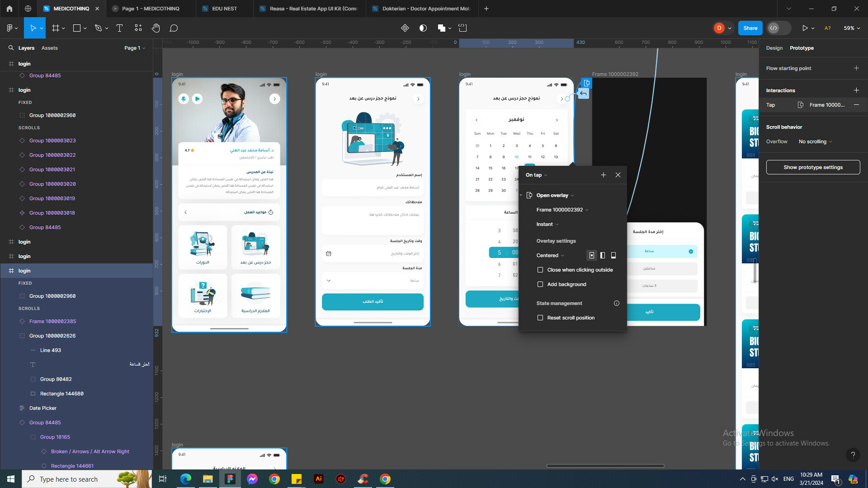Select Frame 1000002385 layer
Screen dimensions: 868x488
(52, 321)
